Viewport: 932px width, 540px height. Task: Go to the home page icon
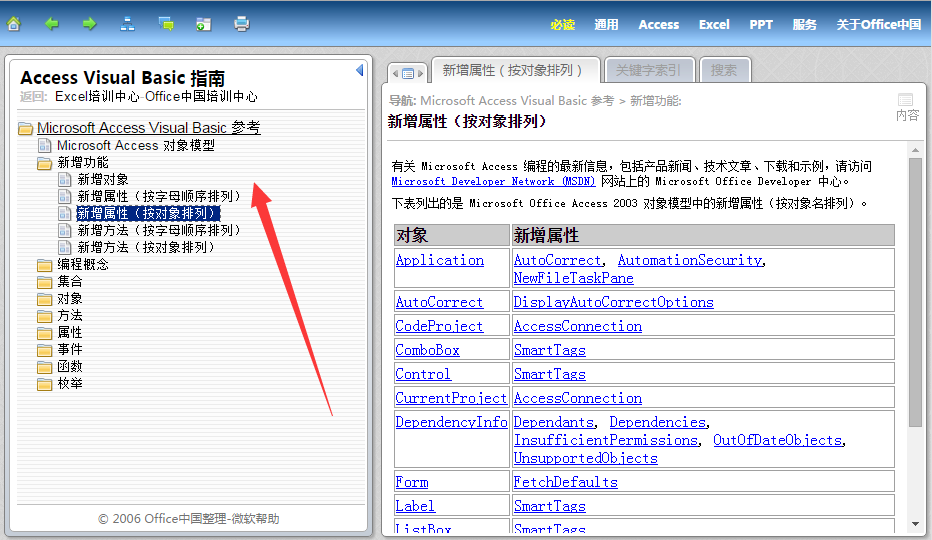pyautogui.click(x=14, y=24)
